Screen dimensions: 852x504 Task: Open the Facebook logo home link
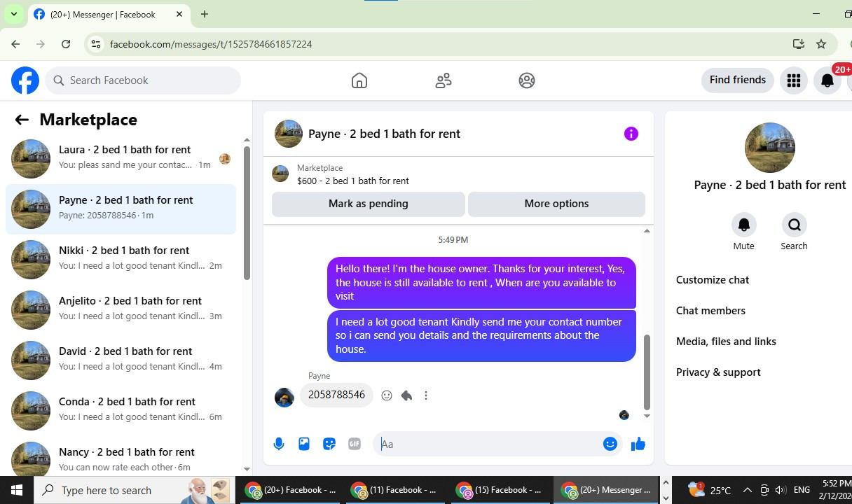point(25,80)
